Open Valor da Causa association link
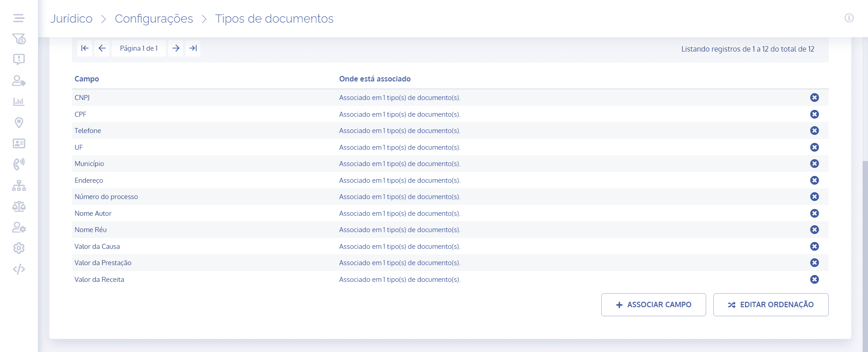This screenshot has height=352, width=868. point(400,246)
